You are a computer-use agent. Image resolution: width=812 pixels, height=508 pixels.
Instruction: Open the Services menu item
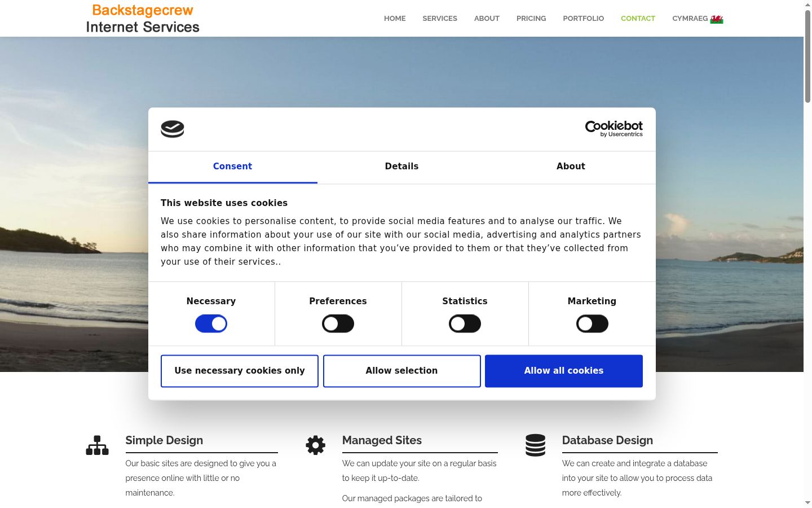440,19
